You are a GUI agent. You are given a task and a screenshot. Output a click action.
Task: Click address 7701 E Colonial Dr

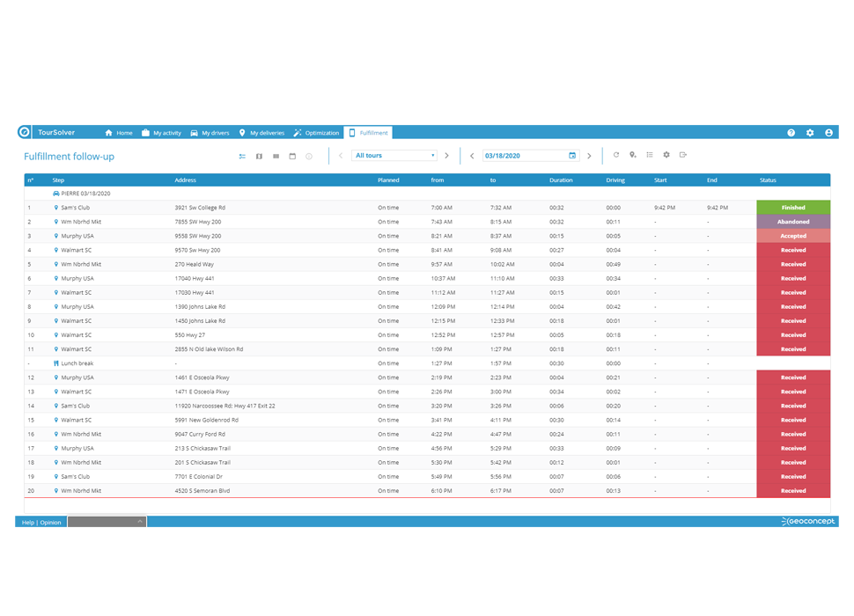198,476
